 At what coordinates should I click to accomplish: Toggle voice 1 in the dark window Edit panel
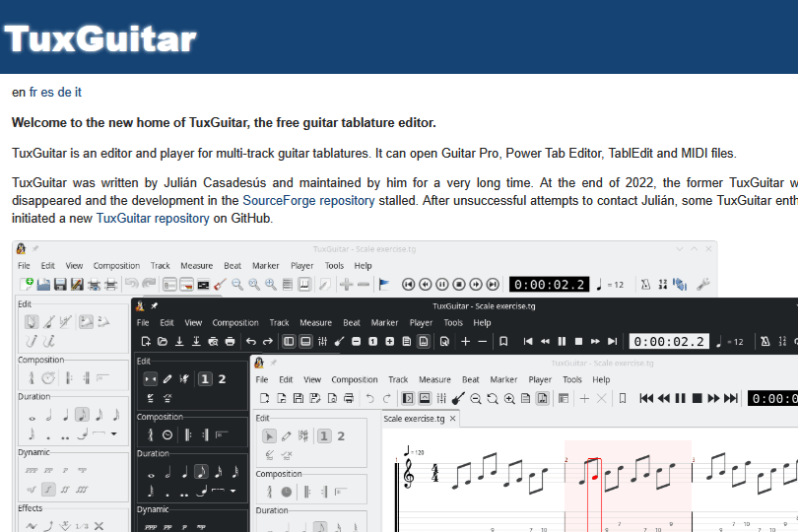click(204, 379)
